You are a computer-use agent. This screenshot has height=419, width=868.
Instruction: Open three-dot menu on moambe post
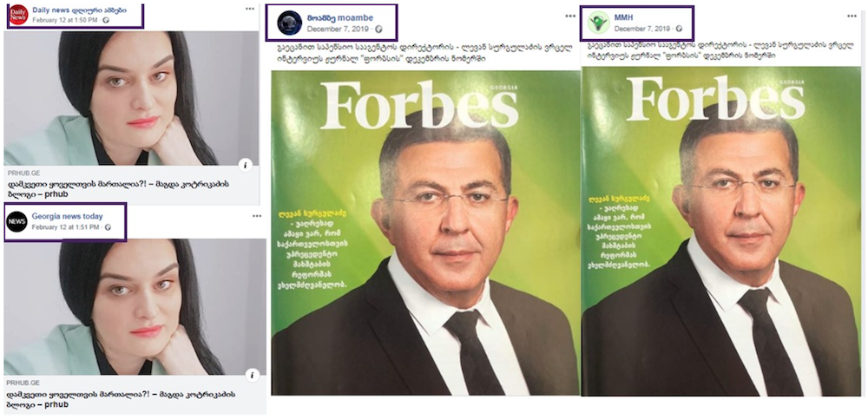click(x=570, y=16)
